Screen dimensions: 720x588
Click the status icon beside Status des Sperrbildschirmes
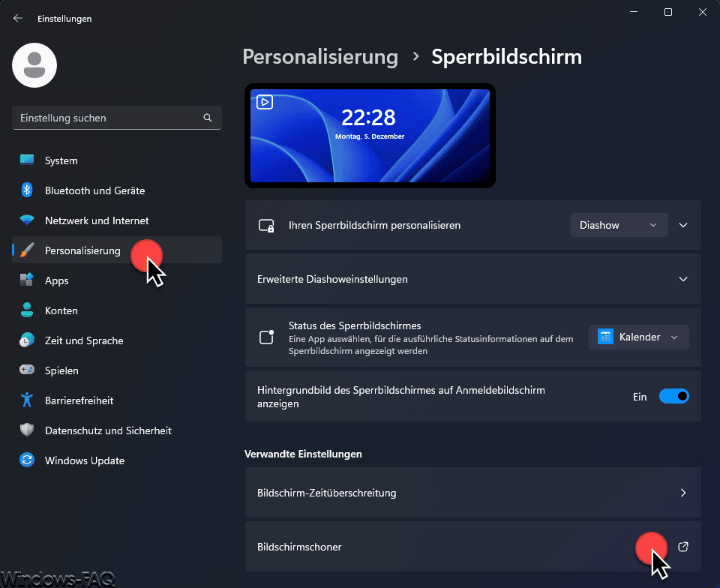(x=266, y=337)
